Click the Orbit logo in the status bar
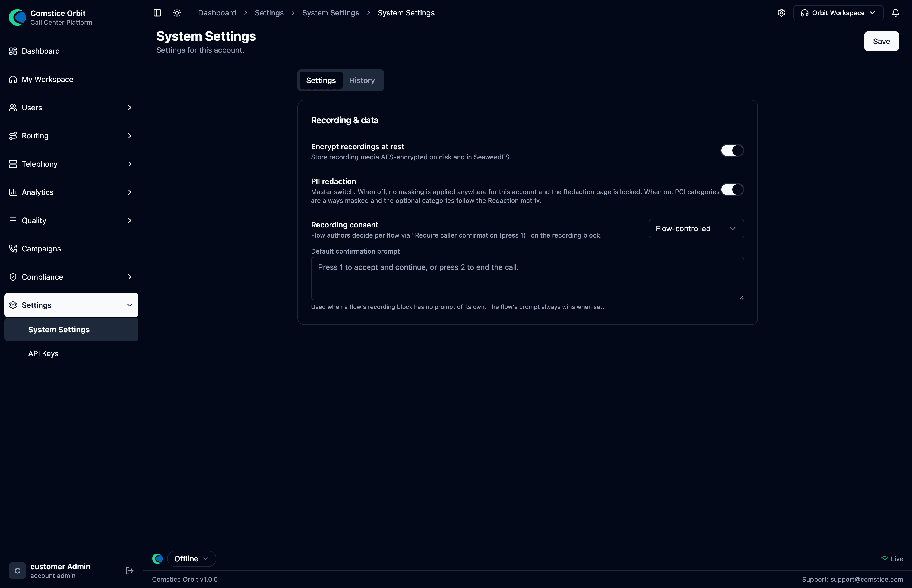This screenshot has width=912, height=588. point(157,559)
